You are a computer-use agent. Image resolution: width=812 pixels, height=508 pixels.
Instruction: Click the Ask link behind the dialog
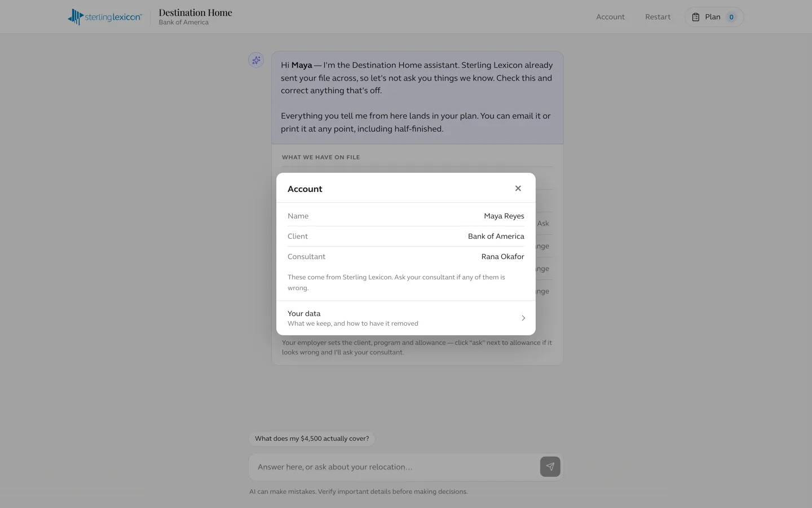click(543, 224)
